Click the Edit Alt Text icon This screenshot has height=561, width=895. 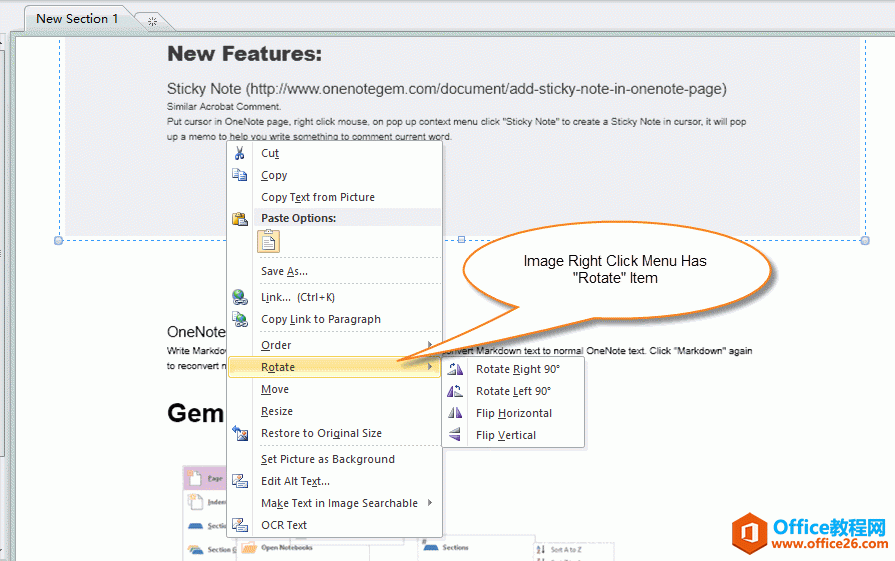pyautogui.click(x=240, y=481)
